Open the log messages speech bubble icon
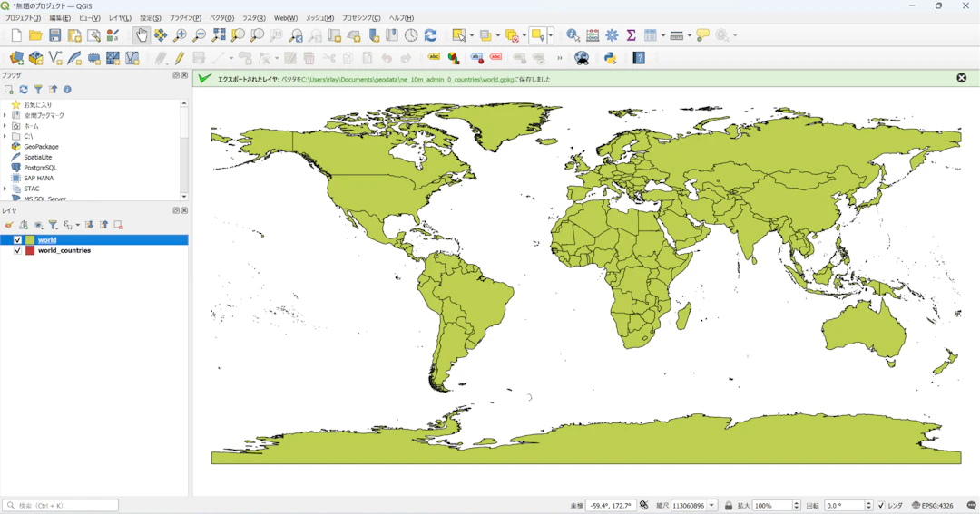Image resolution: width=980 pixels, height=514 pixels. tap(972, 505)
